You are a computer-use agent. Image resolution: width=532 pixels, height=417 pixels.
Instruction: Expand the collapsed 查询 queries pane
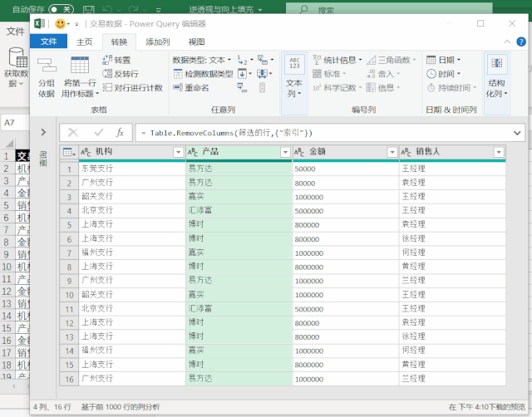click(44, 132)
